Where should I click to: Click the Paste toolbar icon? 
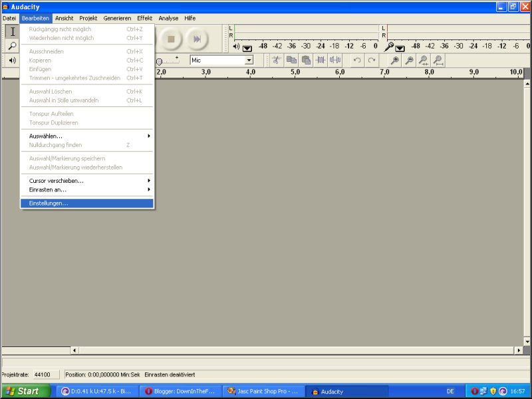306,61
